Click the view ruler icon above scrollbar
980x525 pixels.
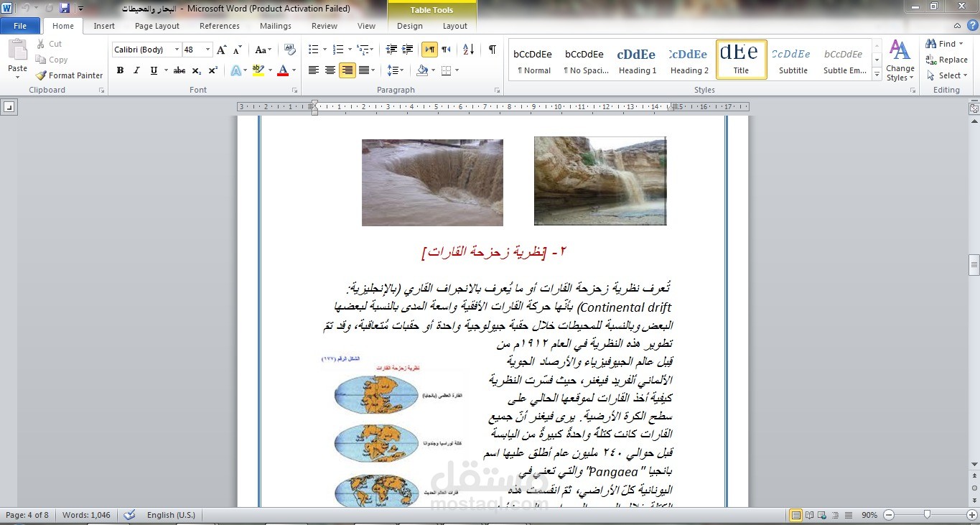(974, 108)
